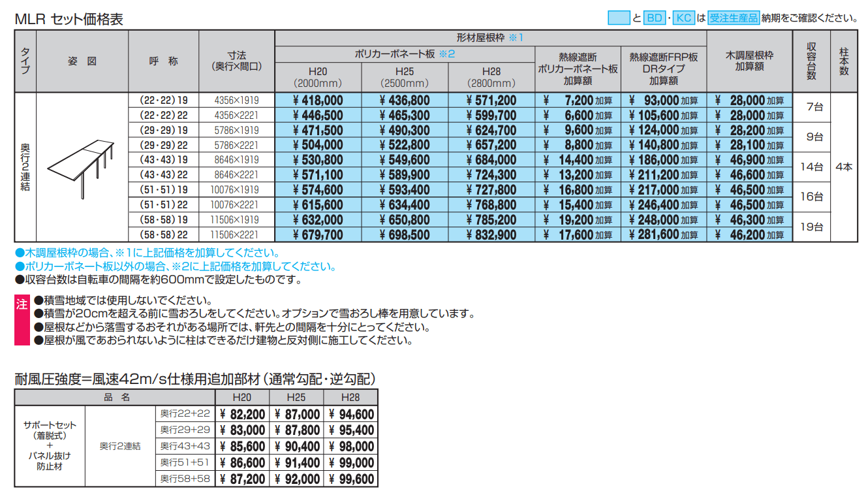Select the H20 (2000mm) column header
This screenshot has height=495, width=868.
coord(318,77)
